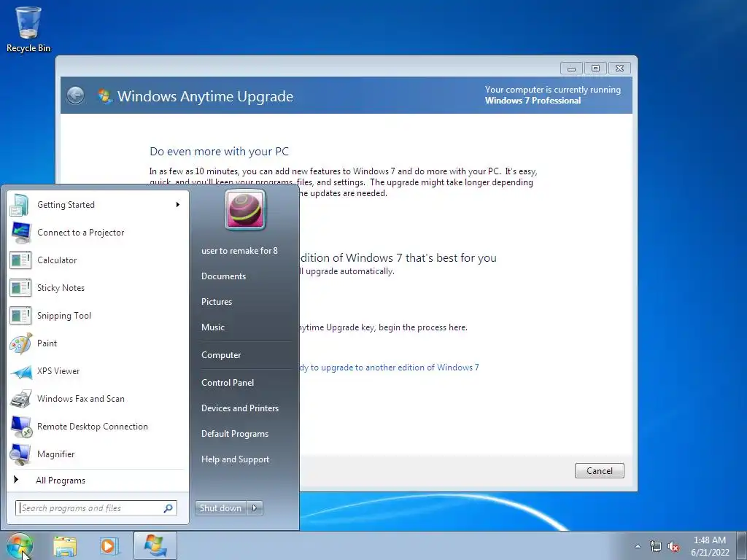
Task: Open the Getting Started icon in Start menu
Action: click(20, 205)
